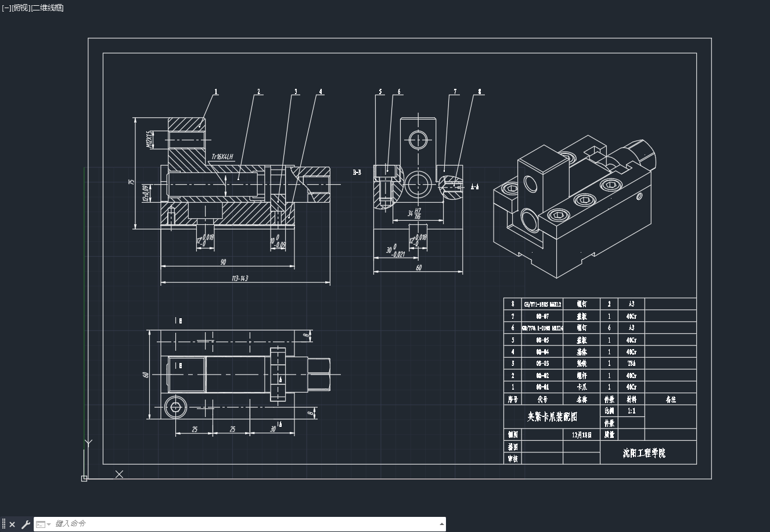Select the M12X1.5 thread dimension
The width and height of the screenshot is (770, 532).
[x=149, y=139]
